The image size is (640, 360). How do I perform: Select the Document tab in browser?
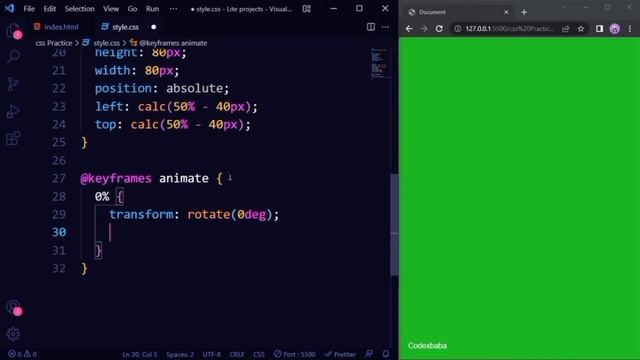[460, 12]
